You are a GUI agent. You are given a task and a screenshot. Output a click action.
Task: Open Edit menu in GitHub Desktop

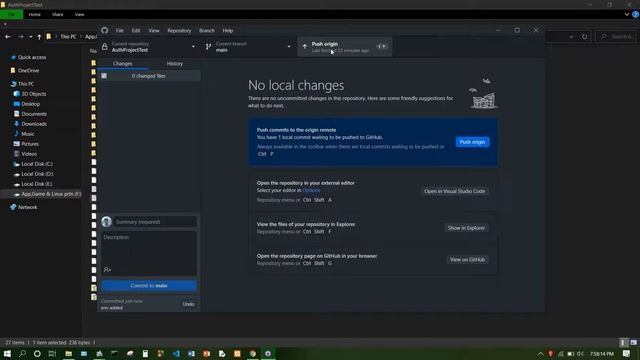pos(136,30)
